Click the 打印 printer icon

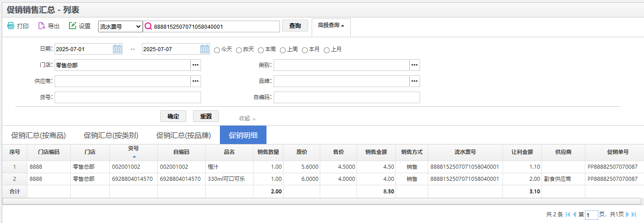[11, 26]
